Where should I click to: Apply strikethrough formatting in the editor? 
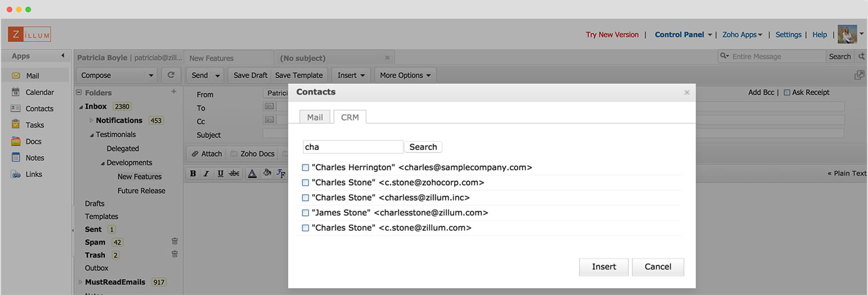234,173
